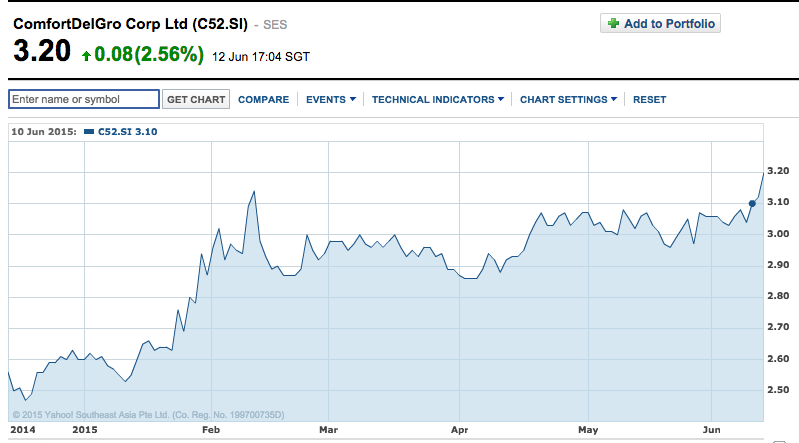
Task: Click the 3.10 price axis label
Action: coord(778,202)
